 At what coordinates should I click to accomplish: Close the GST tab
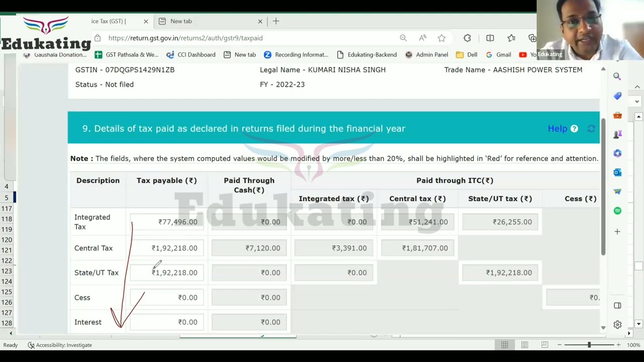[146, 21]
